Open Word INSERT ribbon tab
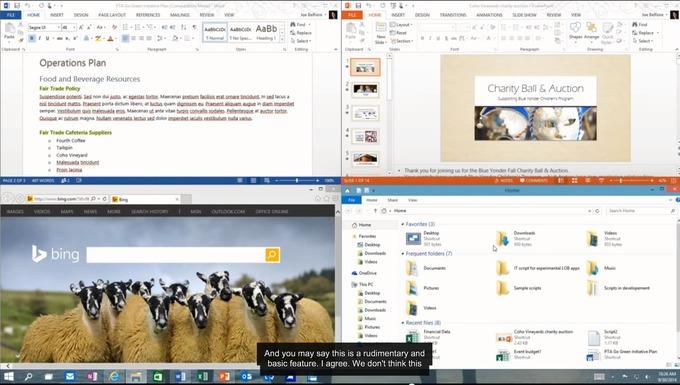The width and height of the screenshot is (680, 385). pyautogui.click(x=56, y=15)
